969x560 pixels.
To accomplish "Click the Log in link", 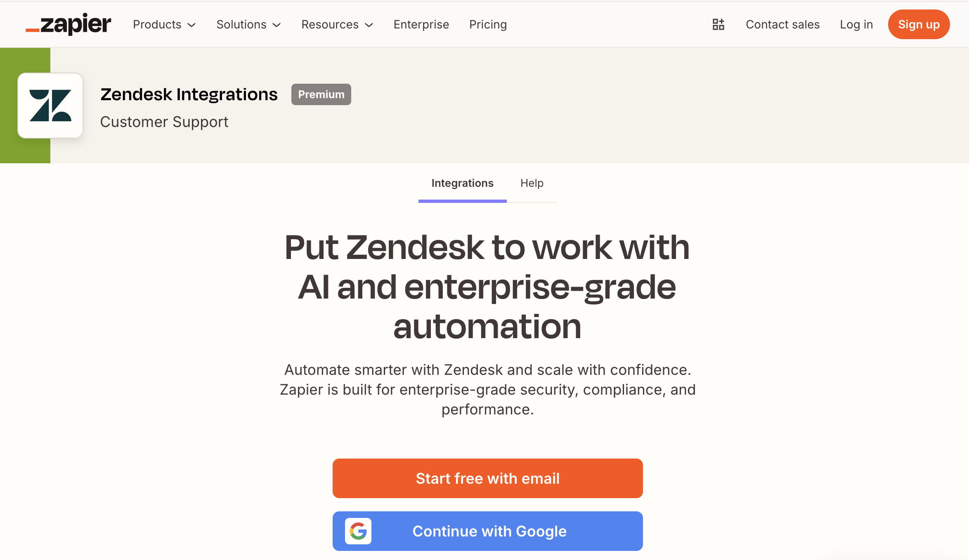I will click(856, 24).
